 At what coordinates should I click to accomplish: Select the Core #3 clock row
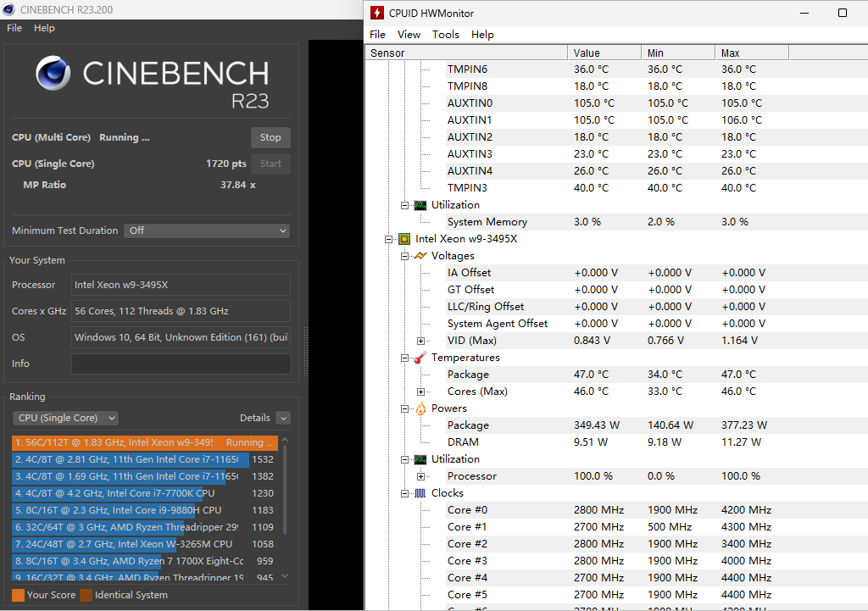tap(616, 561)
